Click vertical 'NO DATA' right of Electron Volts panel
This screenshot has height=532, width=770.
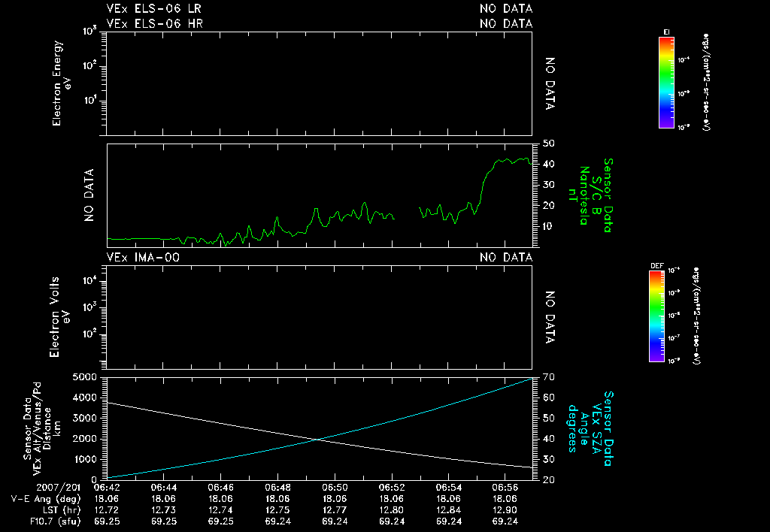550,317
